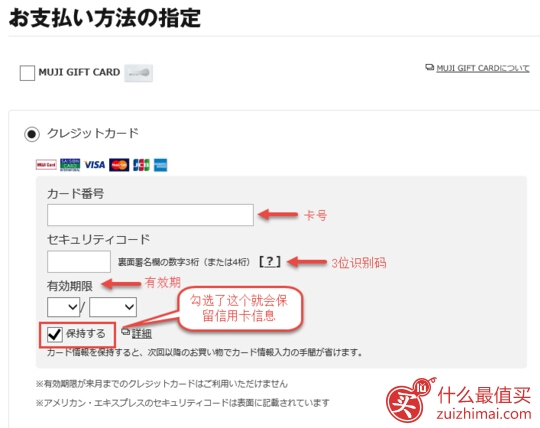Uncheck the 保持する checkbox

(55, 334)
